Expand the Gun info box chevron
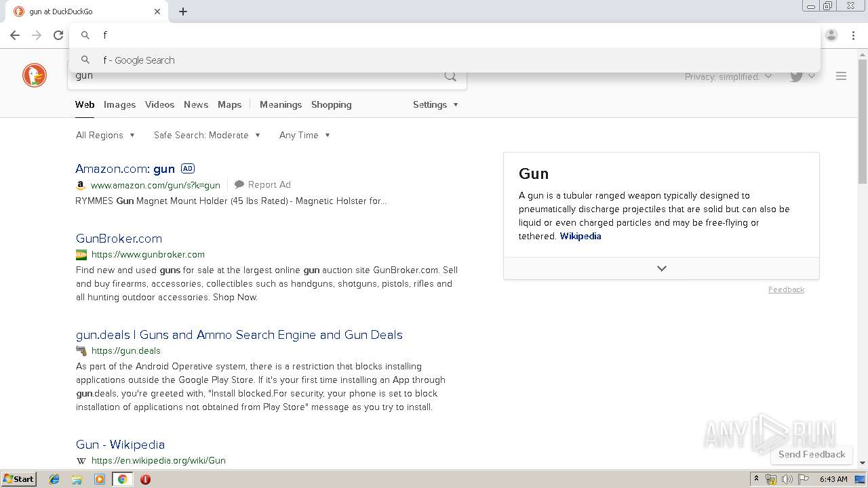868x488 pixels. point(662,268)
